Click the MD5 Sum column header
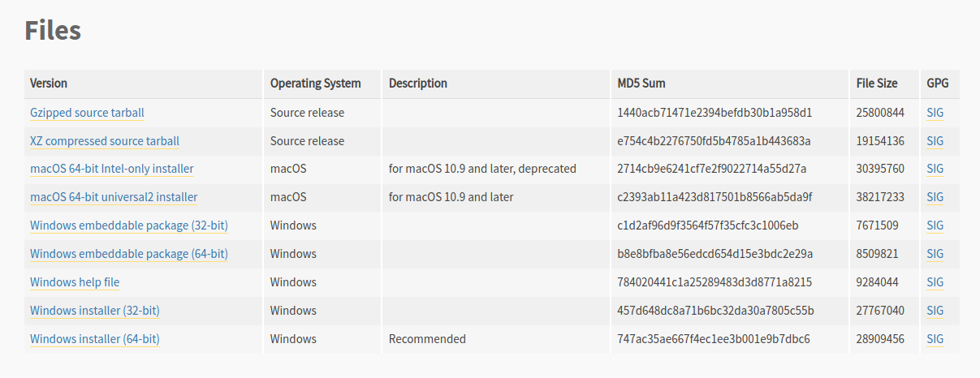 pyautogui.click(x=641, y=84)
